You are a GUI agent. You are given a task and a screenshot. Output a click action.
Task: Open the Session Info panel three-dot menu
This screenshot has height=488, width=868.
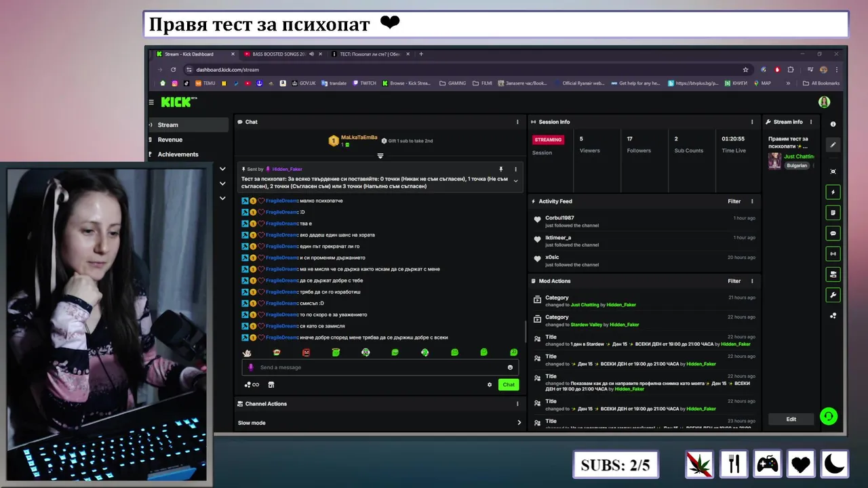[x=752, y=122]
